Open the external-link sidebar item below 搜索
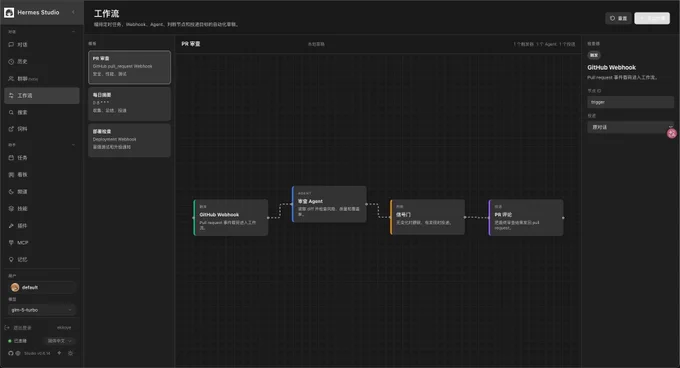This screenshot has width=680, height=368. pos(42,129)
